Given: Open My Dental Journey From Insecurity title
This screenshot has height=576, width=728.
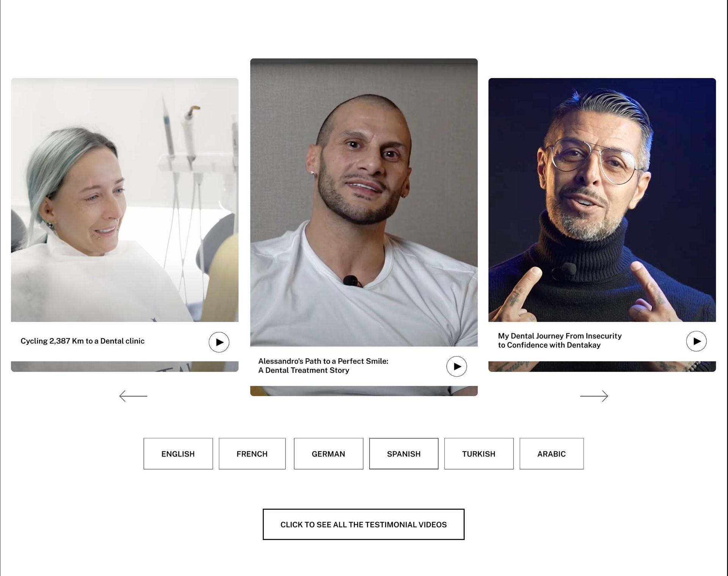Looking at the screenshot, I should click(560, 341).
